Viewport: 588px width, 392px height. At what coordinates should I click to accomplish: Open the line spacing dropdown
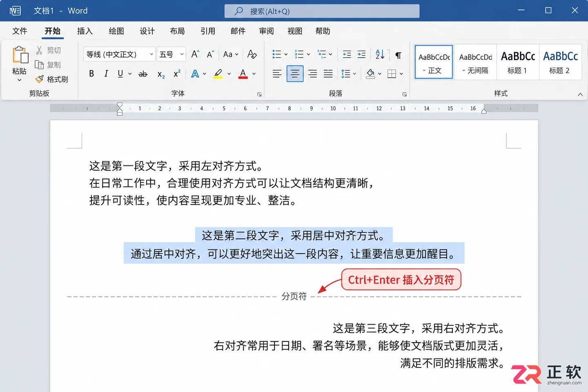point(354,74)
